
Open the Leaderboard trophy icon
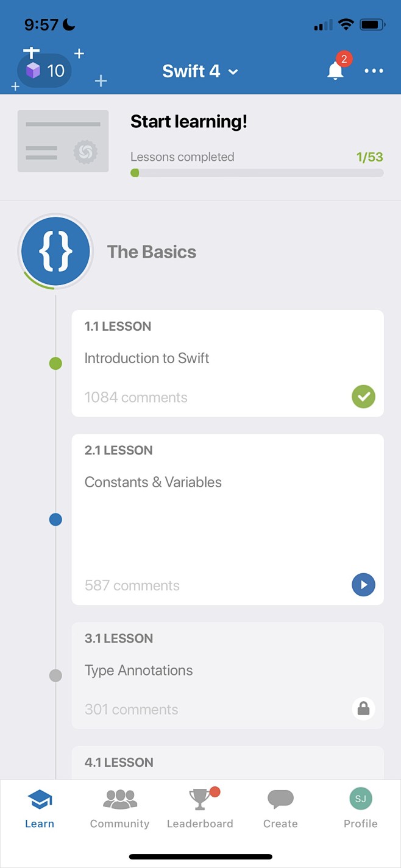pos(200,799)
